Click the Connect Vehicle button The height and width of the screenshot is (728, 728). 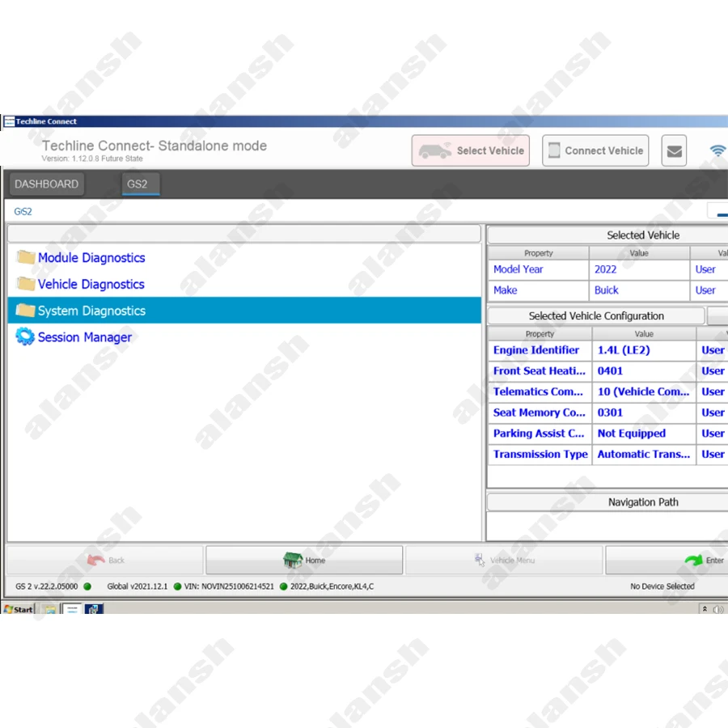click(595, 150)
